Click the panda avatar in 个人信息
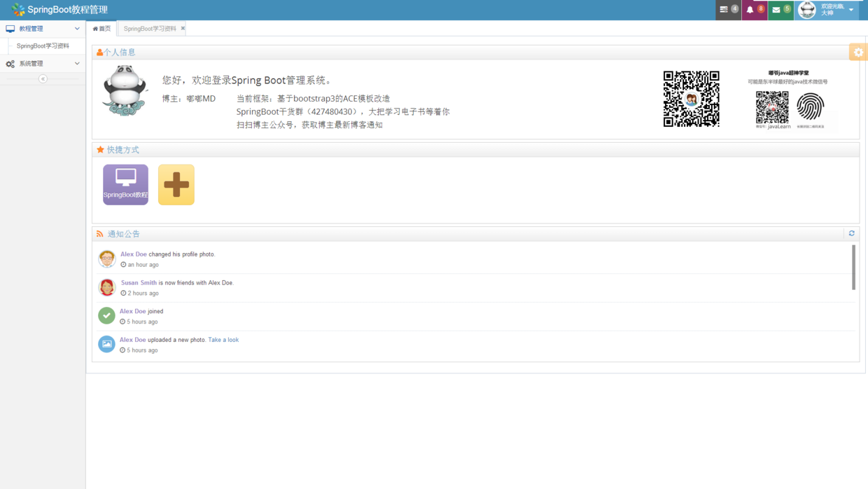The height and width of the screenshot is (489, 868). [125, 90]
